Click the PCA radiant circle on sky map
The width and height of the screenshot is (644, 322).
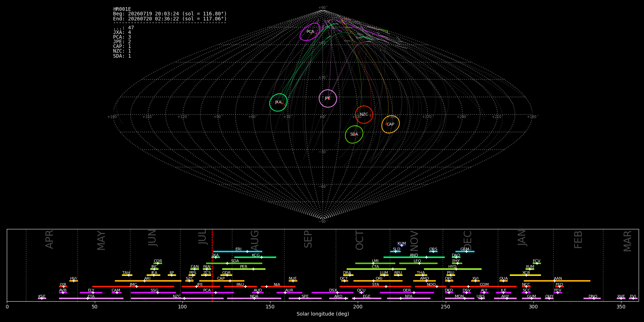310,32
